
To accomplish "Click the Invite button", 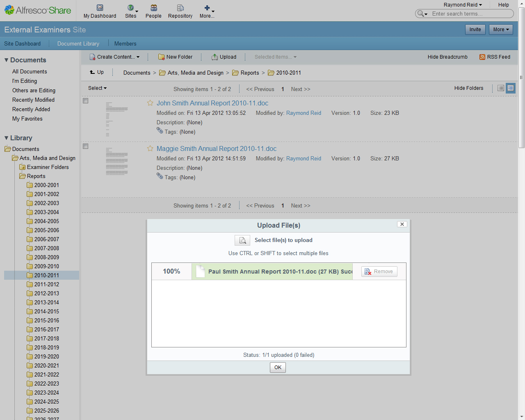I will [x=475, y=29].
